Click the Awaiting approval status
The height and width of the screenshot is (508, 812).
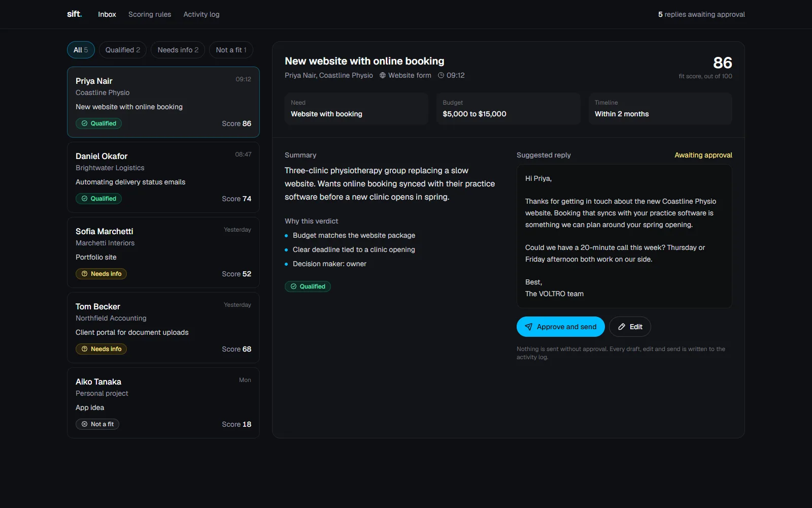703,155
